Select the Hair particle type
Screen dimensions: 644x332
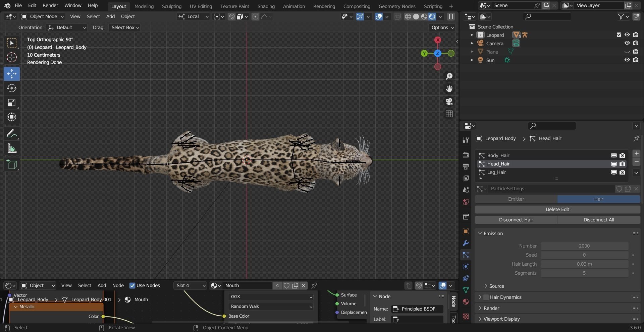pyautogui.click(x=599, y=199)
